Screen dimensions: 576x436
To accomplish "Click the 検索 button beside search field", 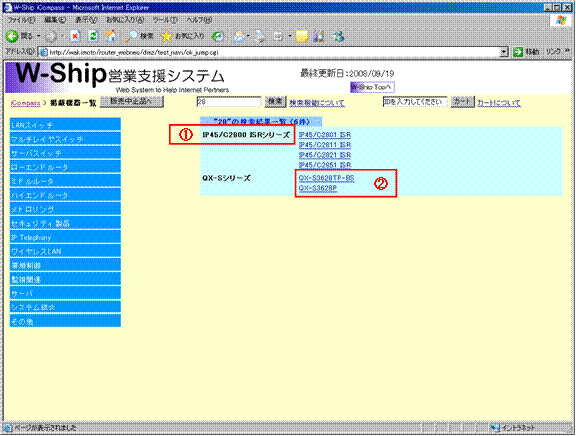I will 275,101.
